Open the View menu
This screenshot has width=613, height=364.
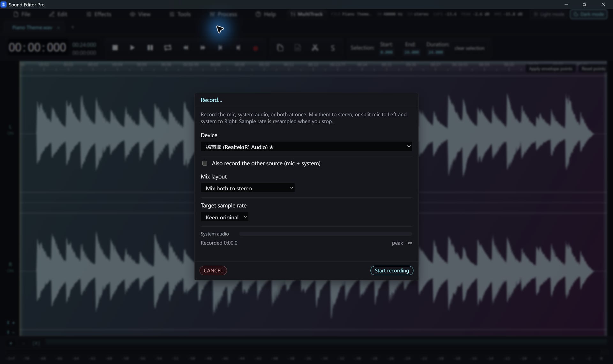[x=140, y=14]
